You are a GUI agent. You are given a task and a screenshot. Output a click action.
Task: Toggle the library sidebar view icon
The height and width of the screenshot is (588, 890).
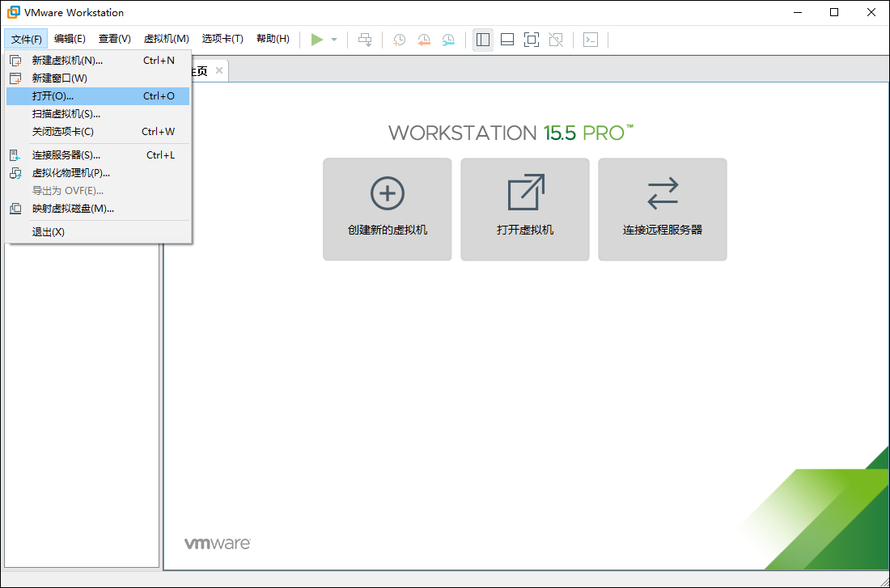pos(483,40)
